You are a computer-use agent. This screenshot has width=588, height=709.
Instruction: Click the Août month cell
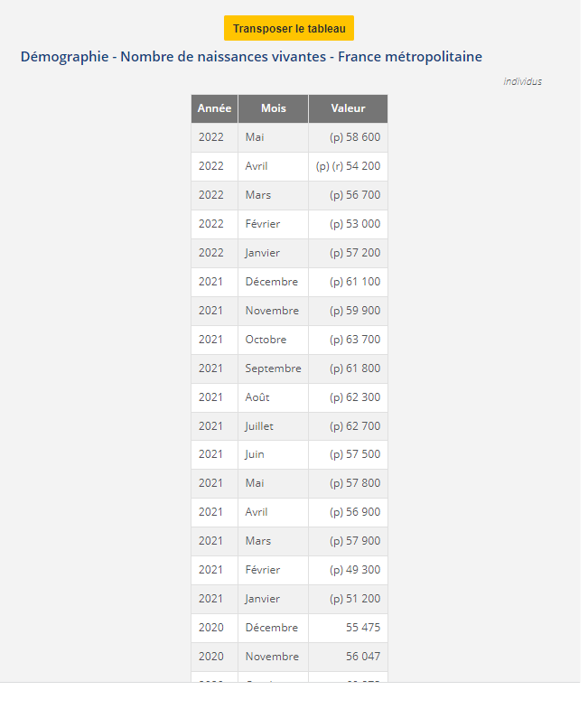(257, 397)
